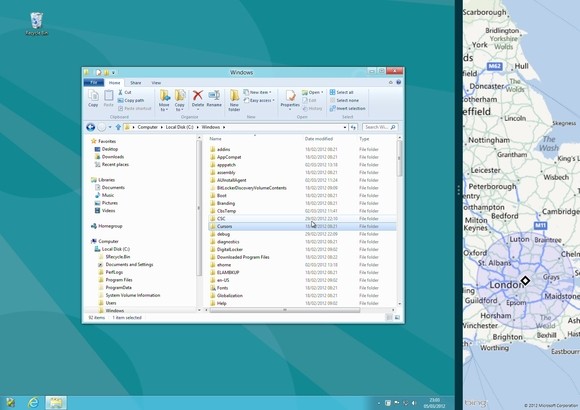The width and height of the screenshot is (580, 410).
Task: Expand the New item dropdown
Action: click(x=257, y=92)
